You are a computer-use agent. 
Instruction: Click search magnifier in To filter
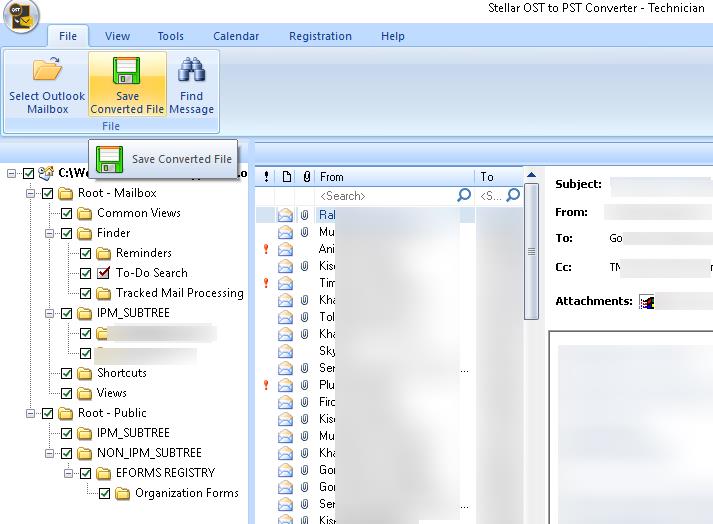tap(513, 196)
